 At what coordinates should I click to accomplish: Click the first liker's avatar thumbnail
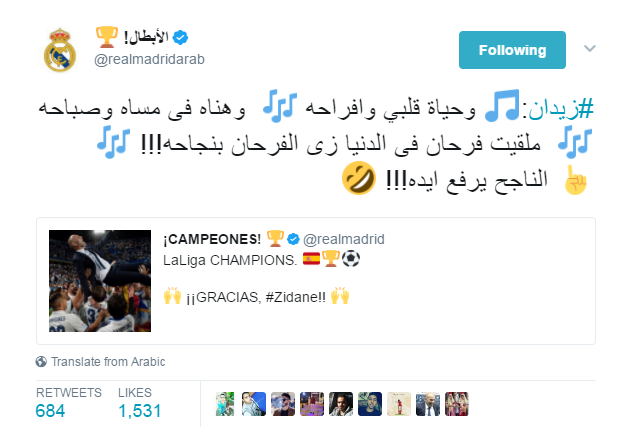(225, 404)
